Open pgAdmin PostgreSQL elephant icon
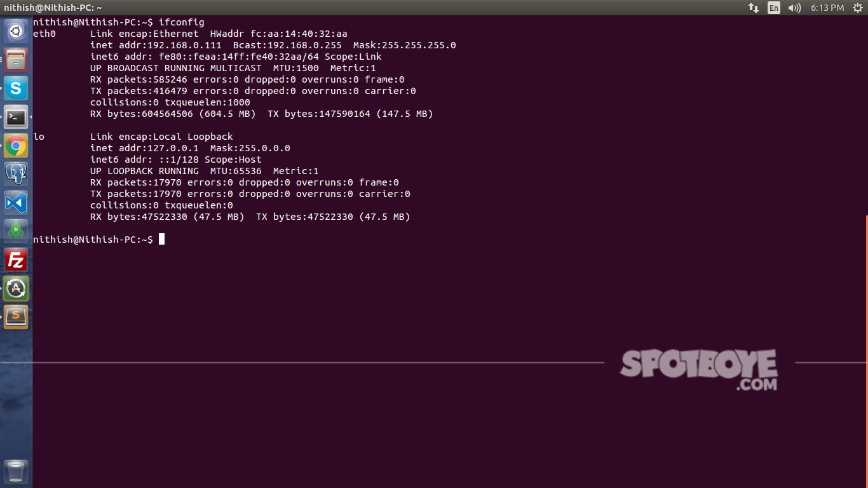The image size is (868, 488). click(16, 175)
